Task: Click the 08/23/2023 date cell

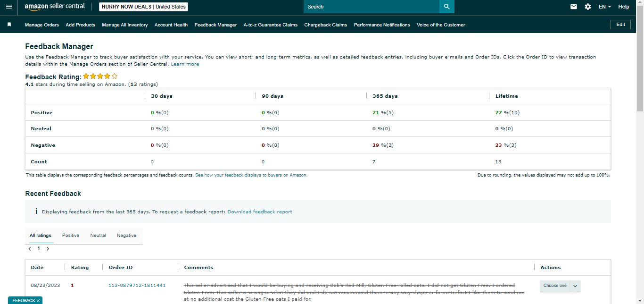Action: click(45, 285)
